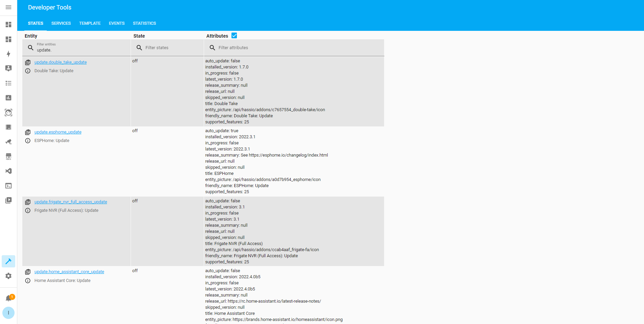Copy the update.esphome_update entity ID
Viewport: 644px width, 324px height.
28,132
